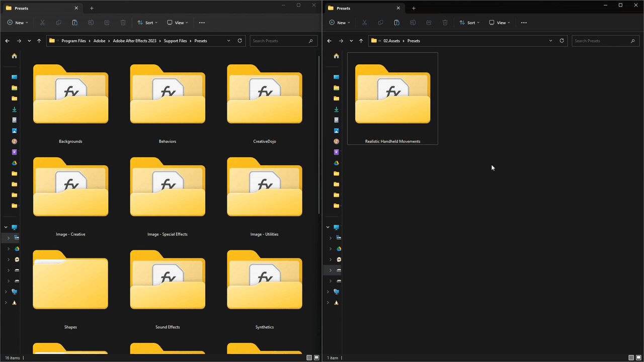Viewport: 644px width, 362px height.
Task: Click the Copy icon in the 02.Assets window
Action: (x=380, y=23)
